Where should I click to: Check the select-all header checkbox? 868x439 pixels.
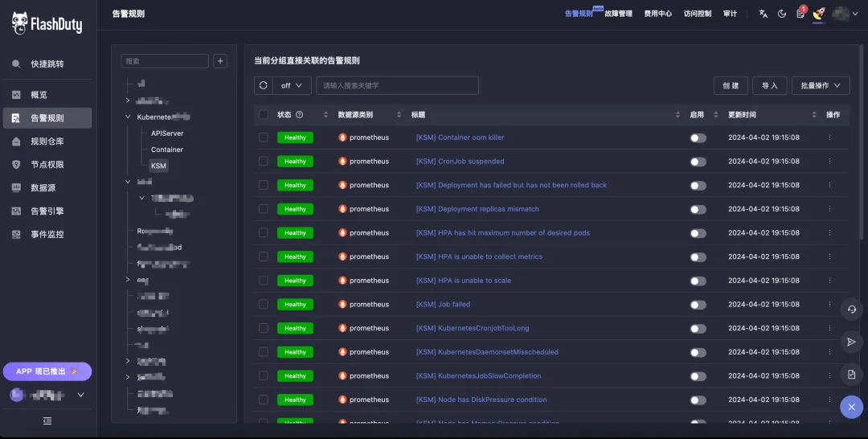(264, 115)
